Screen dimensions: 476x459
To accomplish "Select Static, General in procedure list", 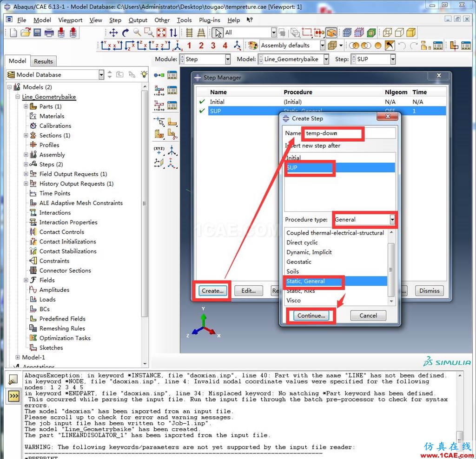I will pyautogui.click(x=336, y=281).
